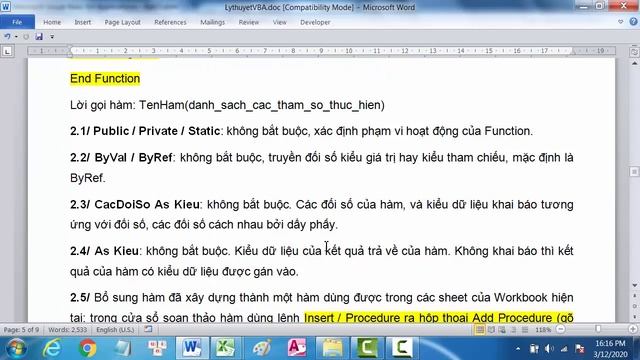640x360 pixels.
Task: Open Customize Quick Access Toolbar dropdown
Action: click(52, 37)
